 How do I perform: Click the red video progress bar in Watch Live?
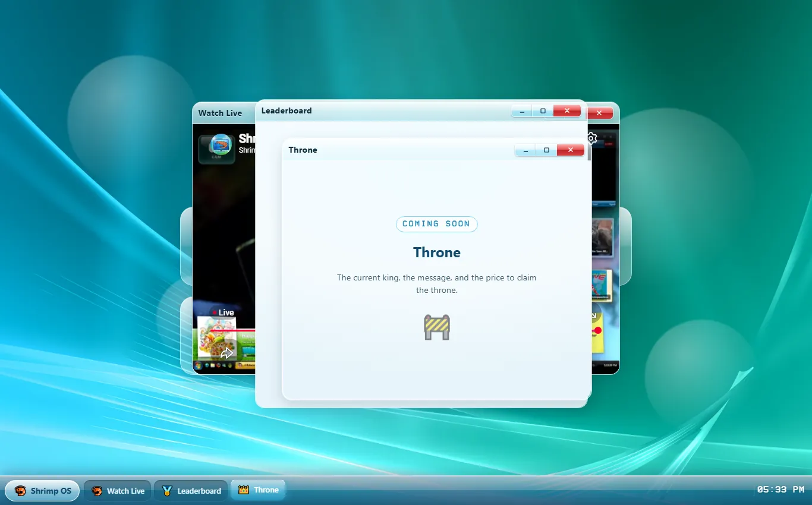click(232, 330)
